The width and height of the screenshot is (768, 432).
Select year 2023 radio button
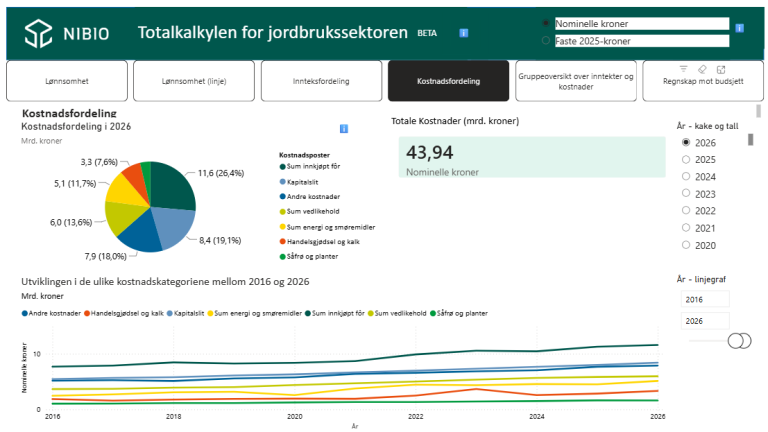click(686, 193)
